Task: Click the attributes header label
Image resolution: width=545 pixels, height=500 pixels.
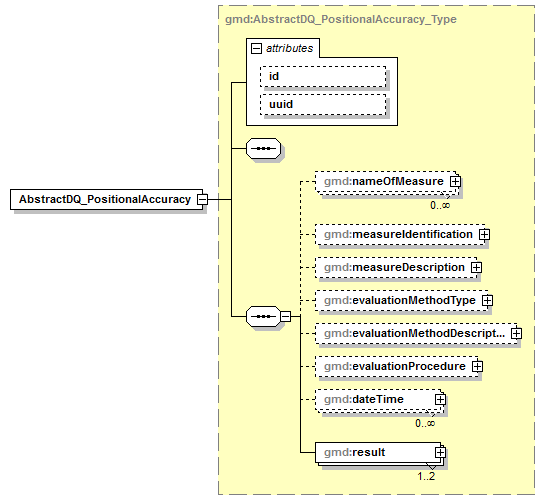Action: pos(290,48)
